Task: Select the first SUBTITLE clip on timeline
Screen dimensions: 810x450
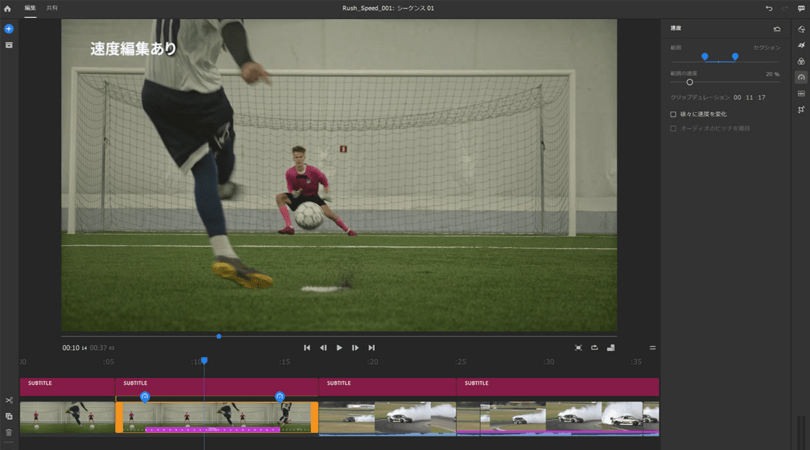Action: (x=66, y=386)
